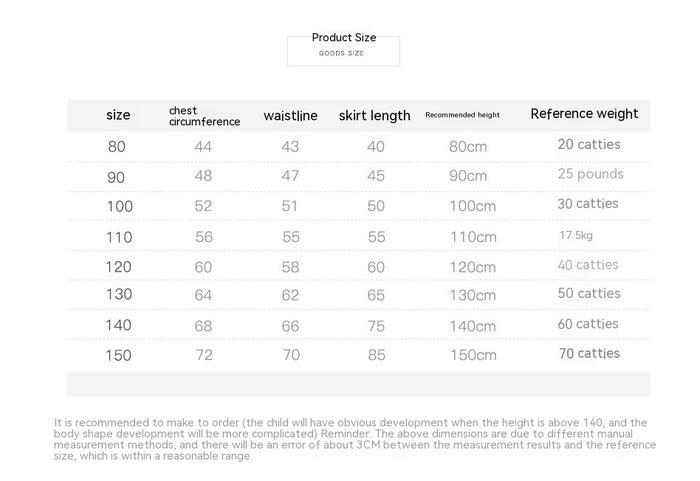Click skirt length value 85

coord(376,355)
